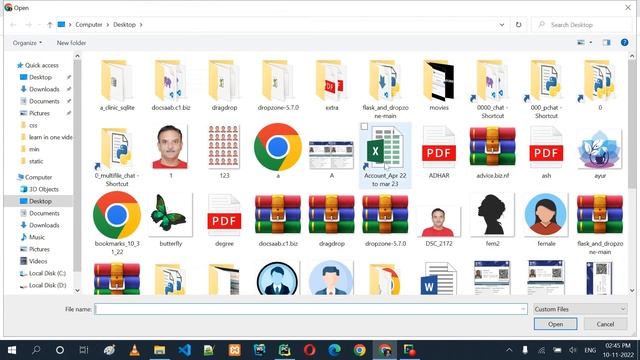Click the file list scroll-down arrow
Image resolution: width=640 pixels, height=360 pixels.
[632, 290]
